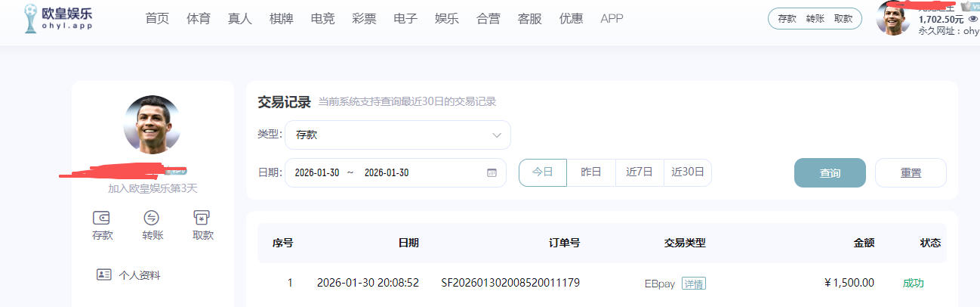
Task: Select the 近7日 date filter
Action: (639, 172)
